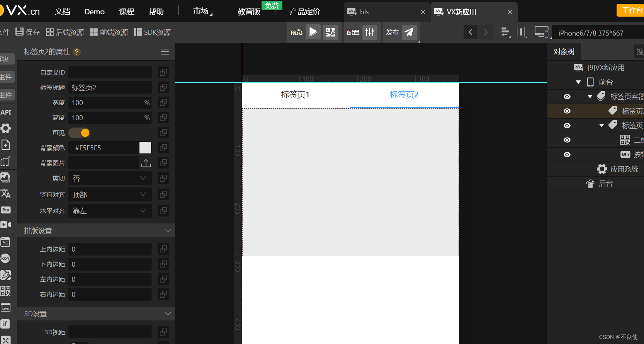
Task: Toggle eye visibility for 标签页容器 row
Action: pos(567,97)
